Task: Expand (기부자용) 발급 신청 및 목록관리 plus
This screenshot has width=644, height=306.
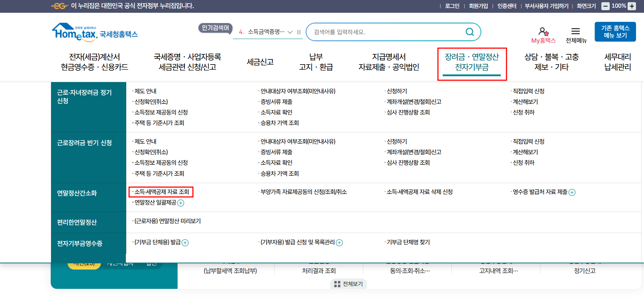Action: click(x=339, y=243)
